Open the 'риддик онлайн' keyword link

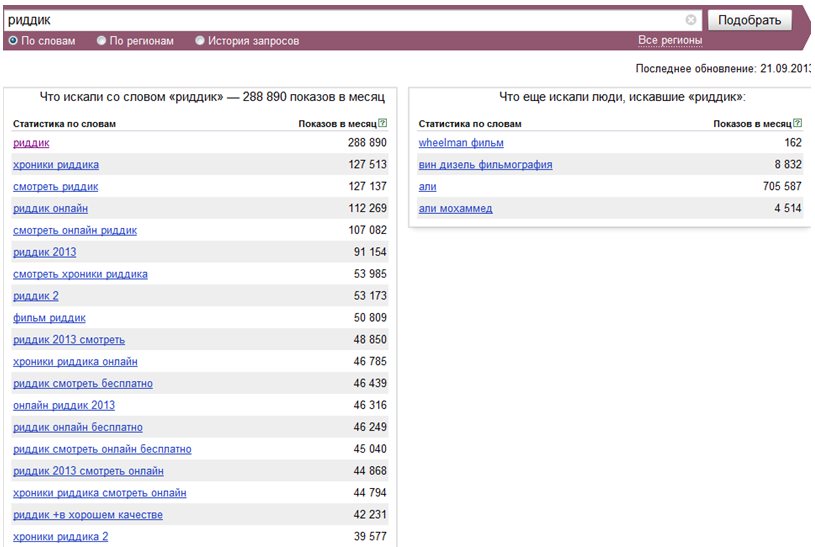pos(50,209)
